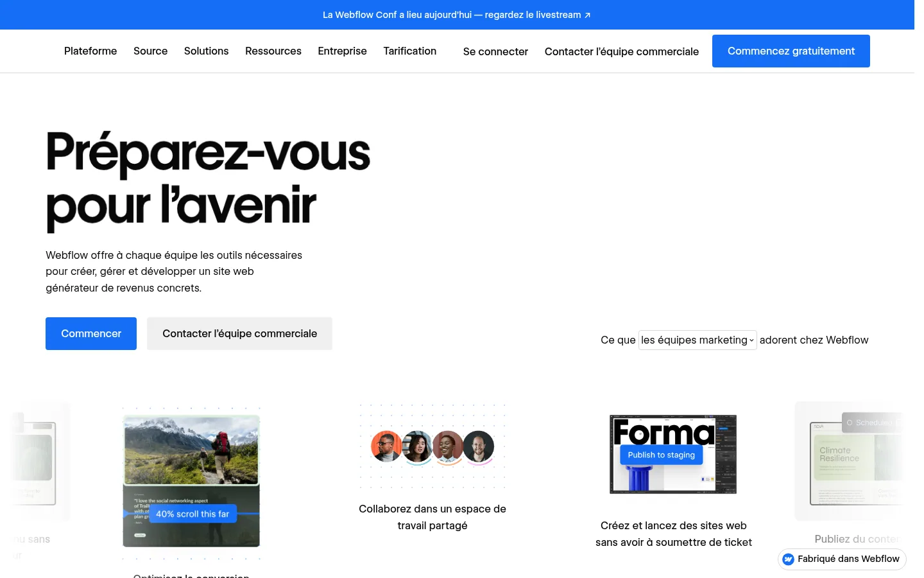Click the 'Publish to staging' label
This screenshot has height=578, width=924.
click(x=662, y=455)
